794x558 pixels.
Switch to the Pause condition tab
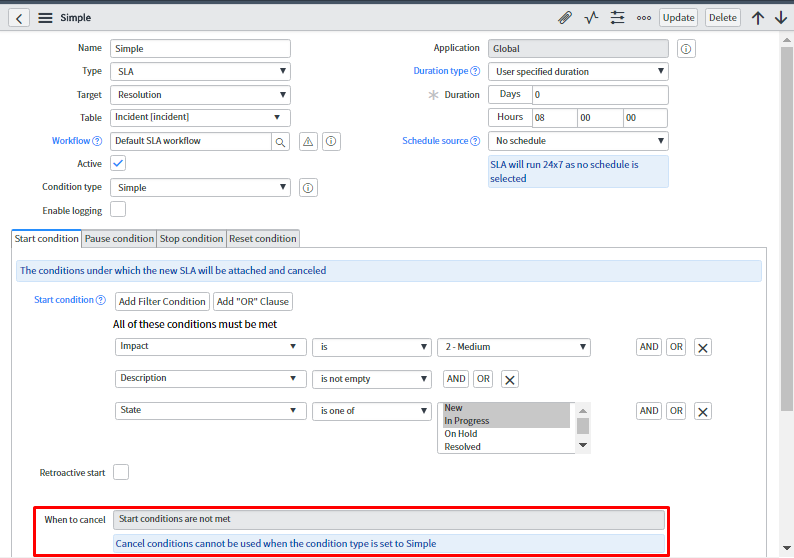coord(119,238)
